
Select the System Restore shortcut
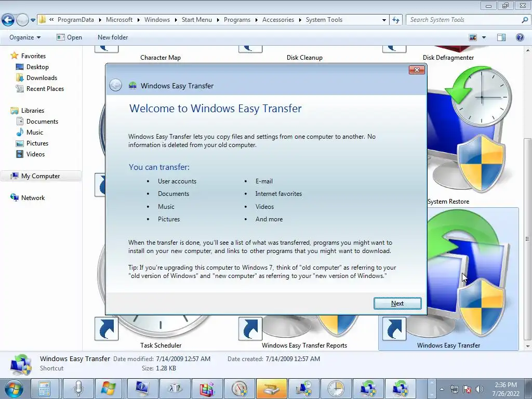click(x=448, y=202)
